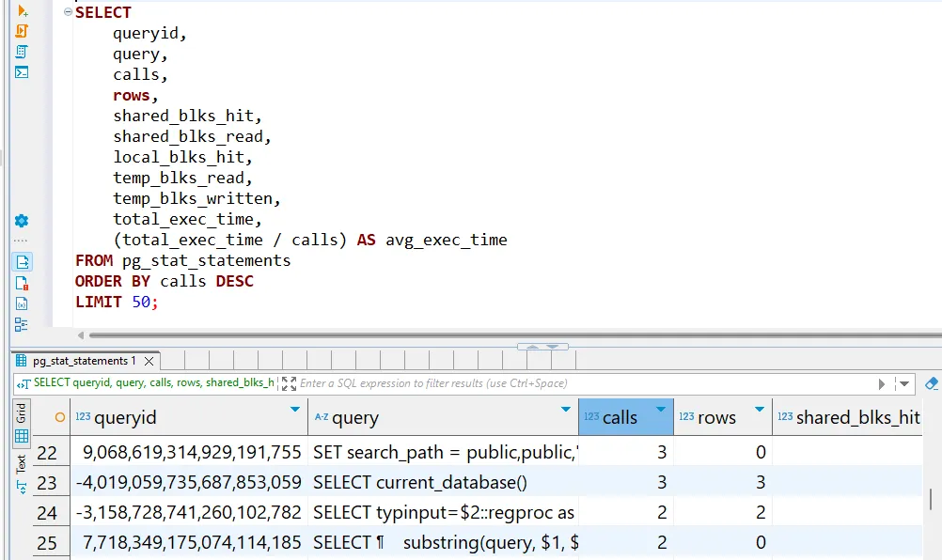Click the rows keyword in the SELECT list

pyautogui.click(x=132, y=96)
